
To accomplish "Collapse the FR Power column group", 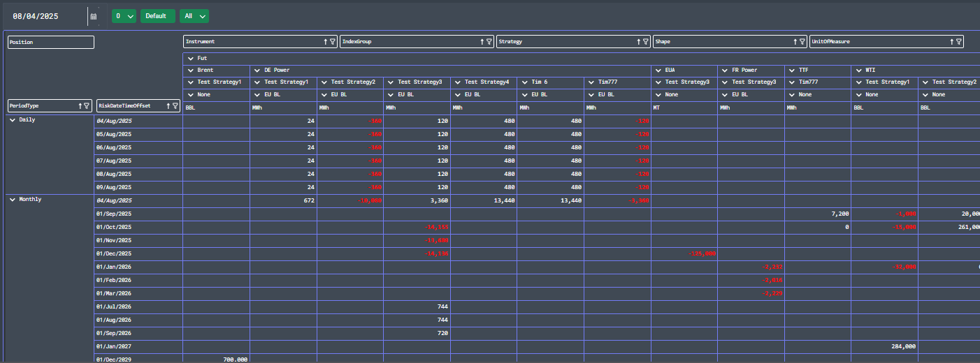I will tap(725, 71).
